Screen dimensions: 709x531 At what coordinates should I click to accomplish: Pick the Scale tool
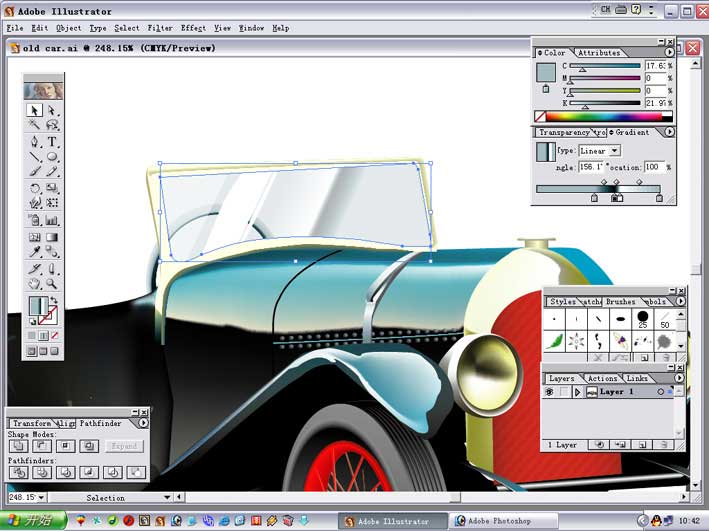click(x=52, y=188)
